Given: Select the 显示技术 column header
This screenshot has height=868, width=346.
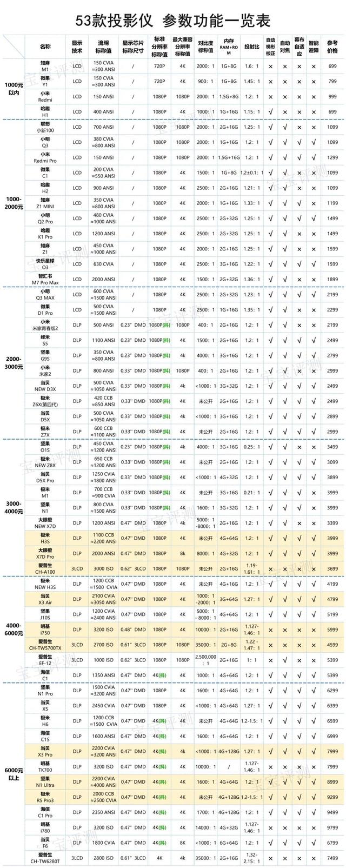Looking at the screenshot, I should coord(77,47).
